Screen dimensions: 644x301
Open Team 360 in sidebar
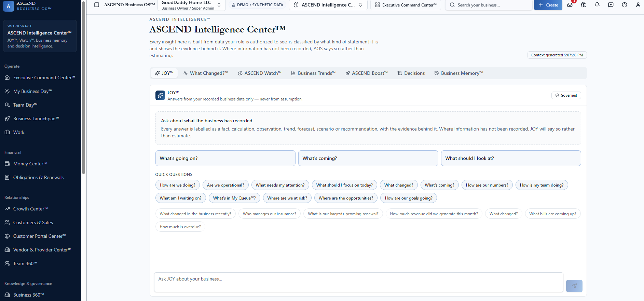coord(40,263)
